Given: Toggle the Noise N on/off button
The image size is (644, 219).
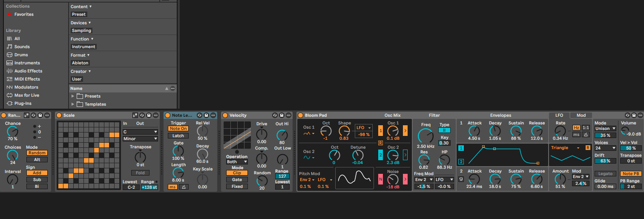Looking at the screenshot, I should [381, 179].
